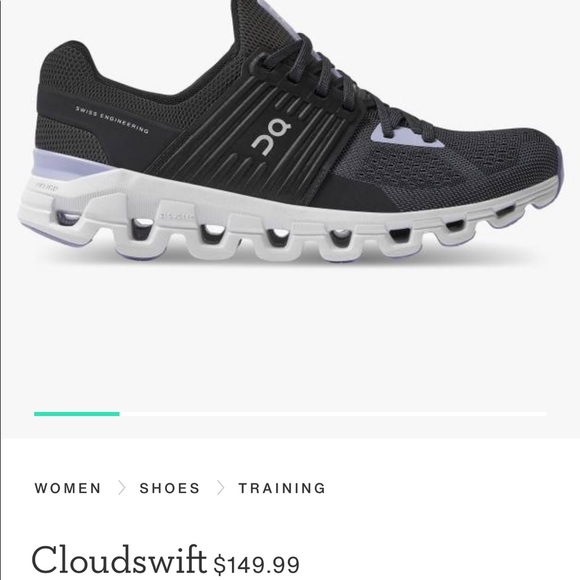
Task: Click chevron between WOMEN and SHOES
Action: coord(121,488)
